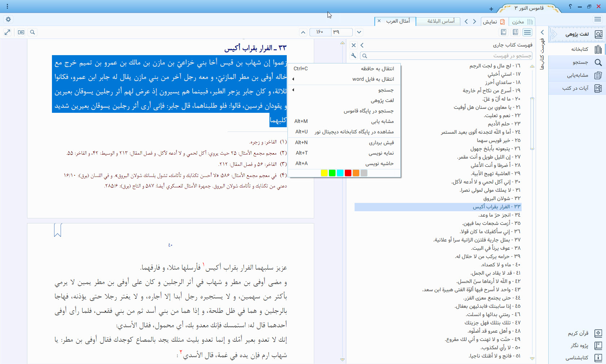The height and width of the screenshot is (364, 606).
Task: Open لغت پژوهی in the sidebar
Action: [x=577, y=34]
